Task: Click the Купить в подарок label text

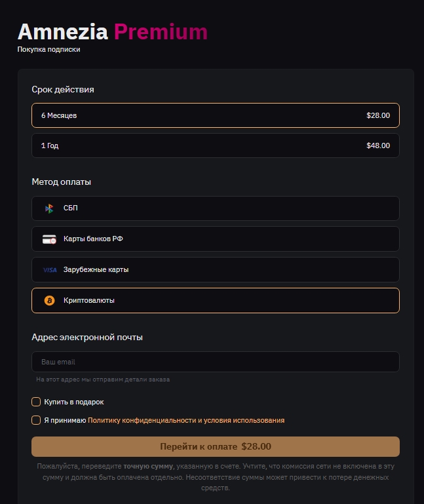Action: tap(74, 402)
